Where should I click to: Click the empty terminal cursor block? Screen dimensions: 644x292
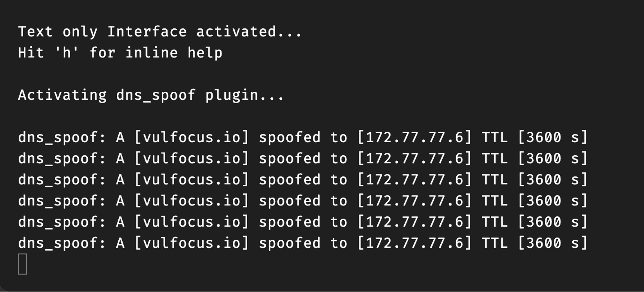pos(23,264)
